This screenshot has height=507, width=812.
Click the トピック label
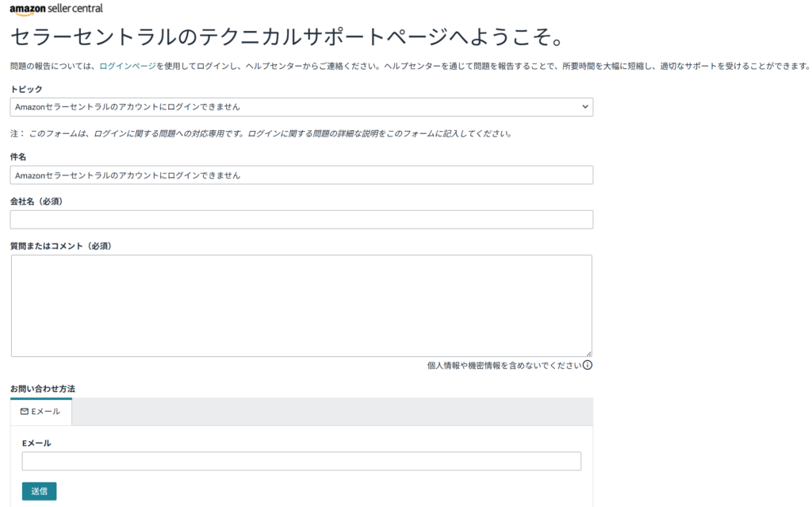point(26,89)
